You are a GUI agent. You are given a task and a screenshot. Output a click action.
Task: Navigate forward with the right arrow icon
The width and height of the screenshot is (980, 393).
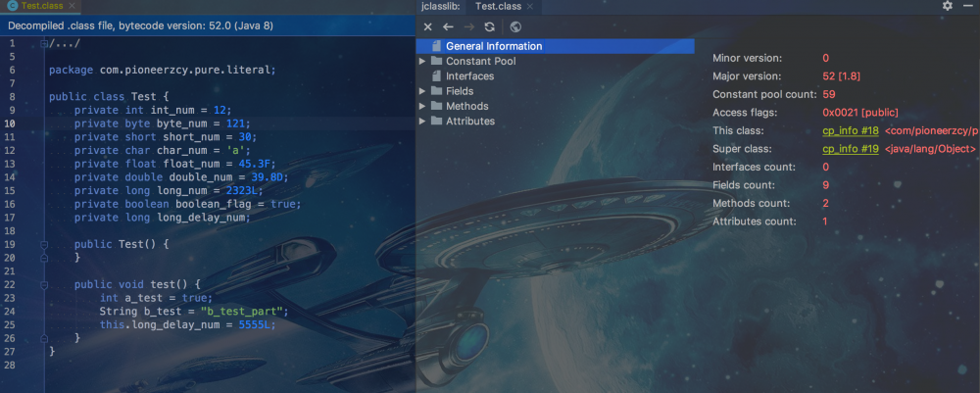click(x=468, y=26)
